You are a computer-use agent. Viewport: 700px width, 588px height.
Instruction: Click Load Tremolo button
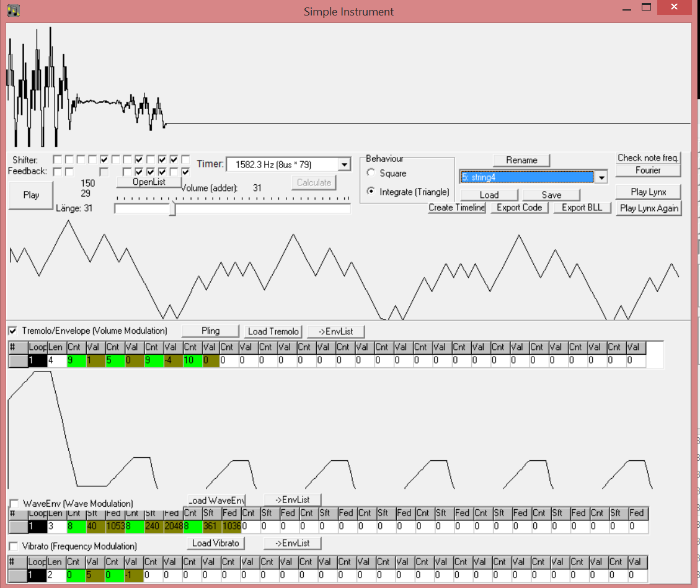273,331
